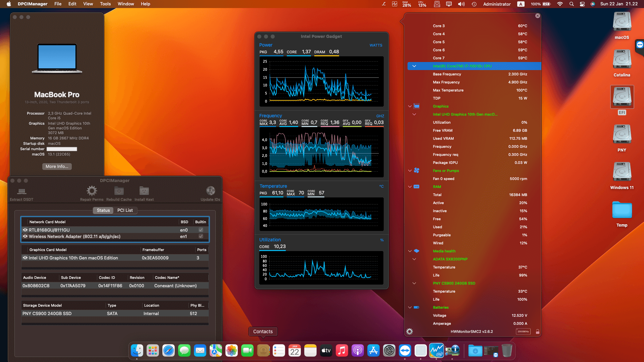644x362 pixels.
Task: Open System Preferences from the Dock
Action: pyautogui.click(x=389, y=351)
